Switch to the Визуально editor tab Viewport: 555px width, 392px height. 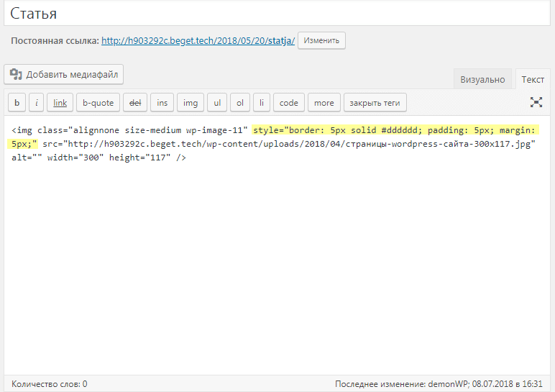coord(482,79)
